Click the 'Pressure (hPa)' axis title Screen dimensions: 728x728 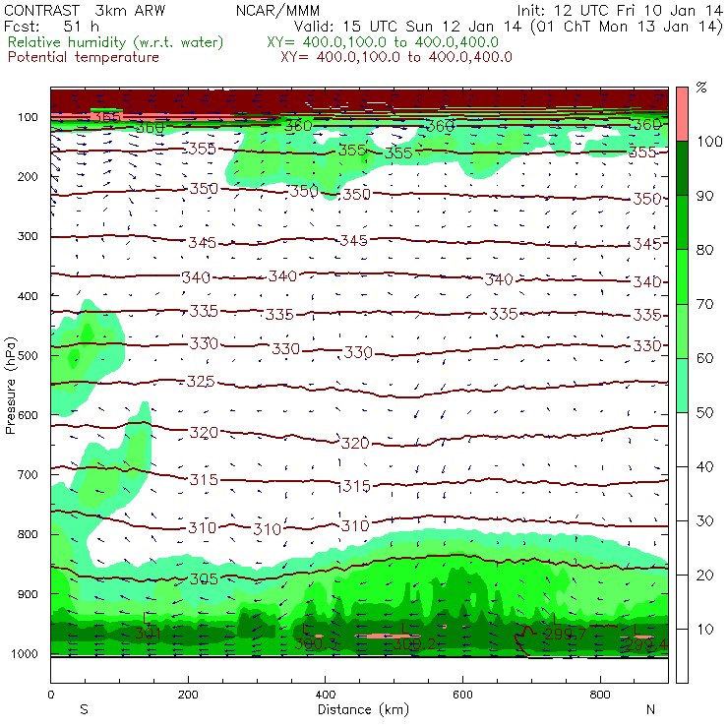click(x=10, y=386)
